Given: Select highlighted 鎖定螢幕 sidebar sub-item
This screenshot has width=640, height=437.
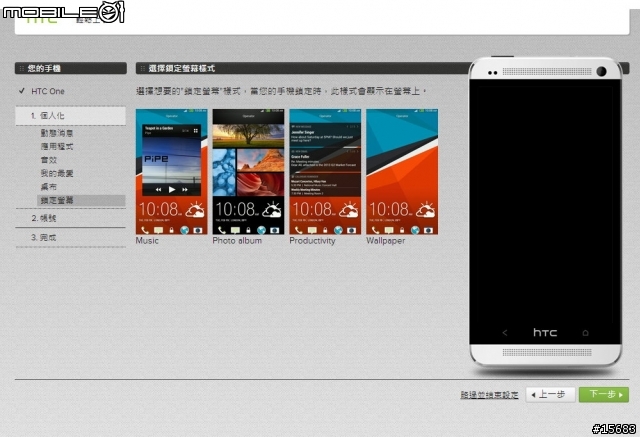Looking at the screenshot, I should point(81,200).
